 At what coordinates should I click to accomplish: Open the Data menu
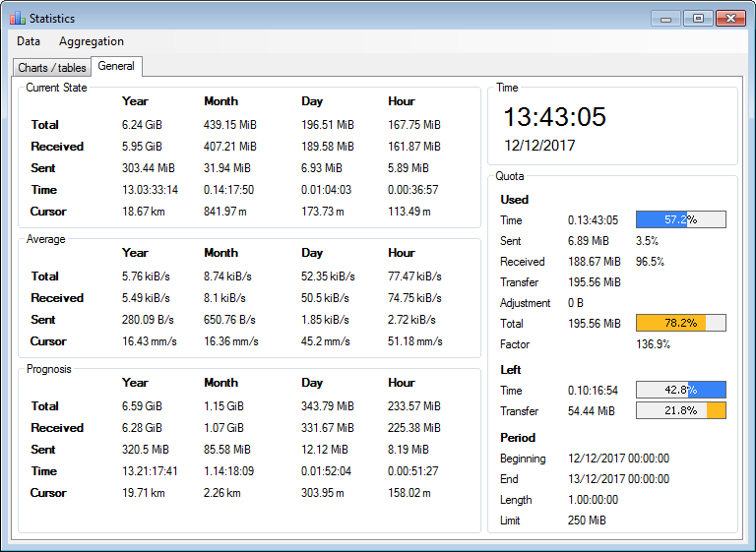29,41
